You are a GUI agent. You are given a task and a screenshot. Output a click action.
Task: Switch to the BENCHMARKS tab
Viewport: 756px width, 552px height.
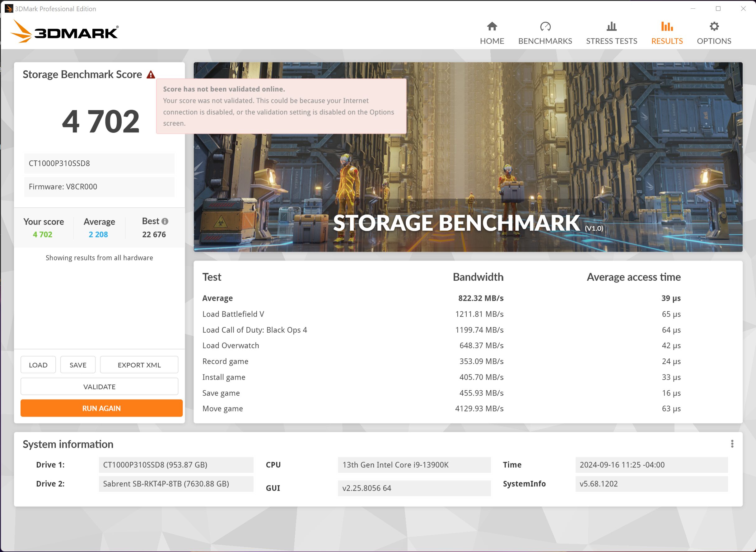tap(545, 41)
